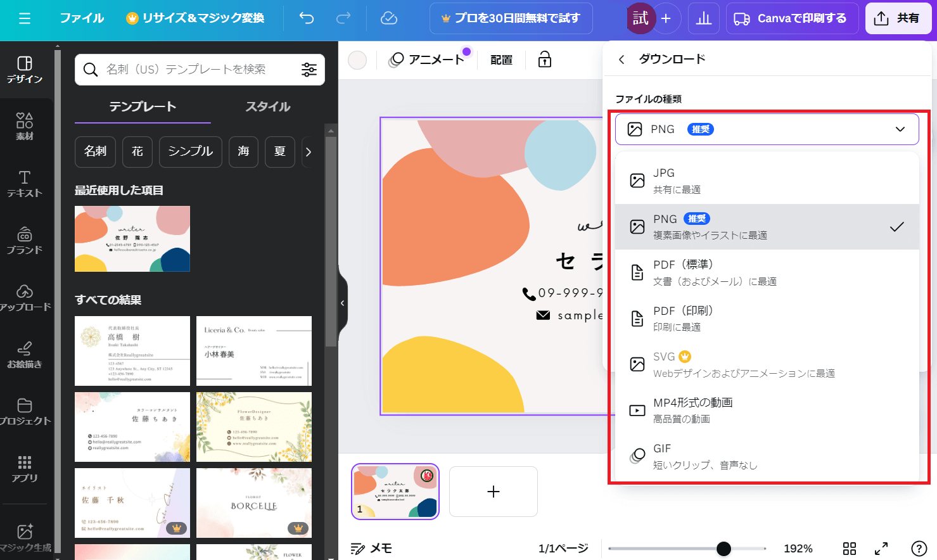937x560 pixels.
Task: Check cloud save status icon
Action: [x=389, y=18]
